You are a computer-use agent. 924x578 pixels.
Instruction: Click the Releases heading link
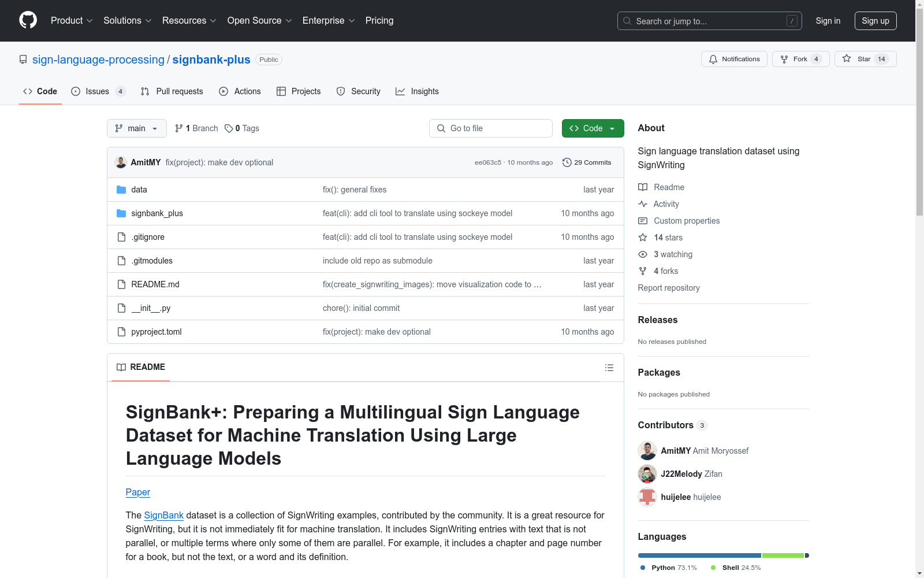(x=658, y=320)
